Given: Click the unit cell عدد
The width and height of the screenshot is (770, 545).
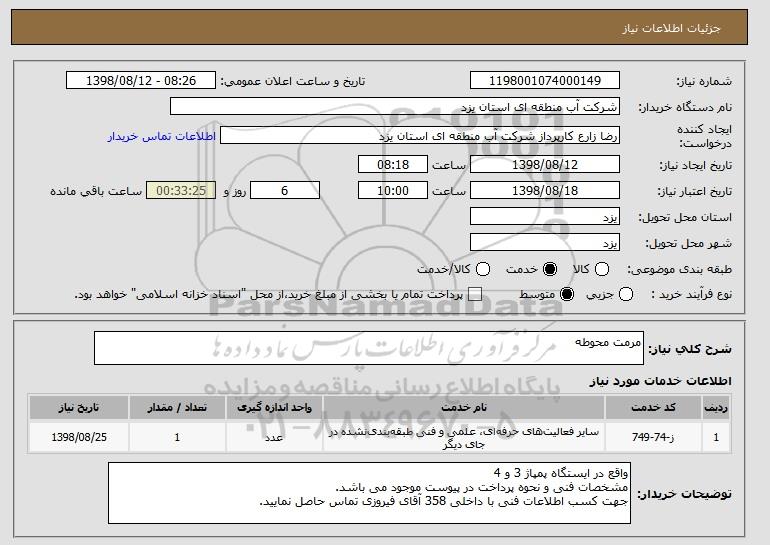Looking at the screenshot, I should [x=274, y=437].
